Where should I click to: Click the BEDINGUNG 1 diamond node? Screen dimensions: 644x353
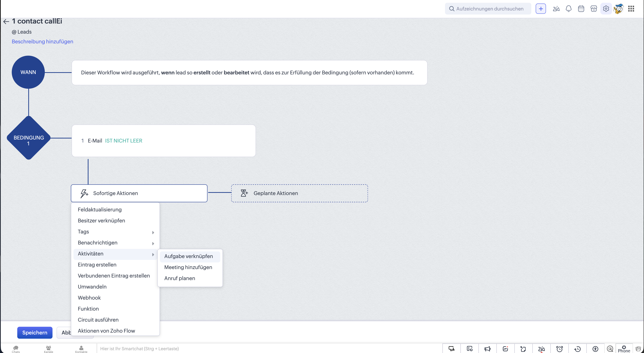coord(29,138)
